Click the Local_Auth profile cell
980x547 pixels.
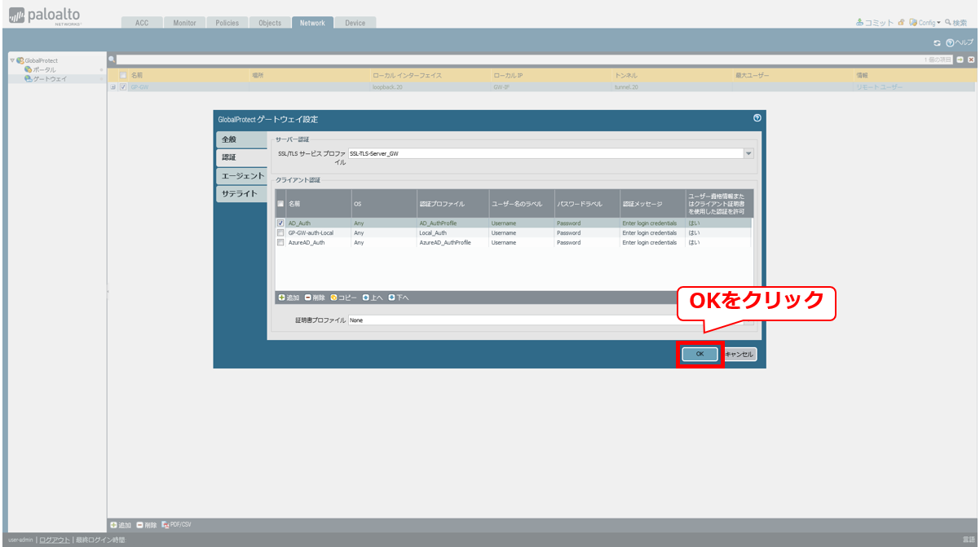(x=433, y=232)
